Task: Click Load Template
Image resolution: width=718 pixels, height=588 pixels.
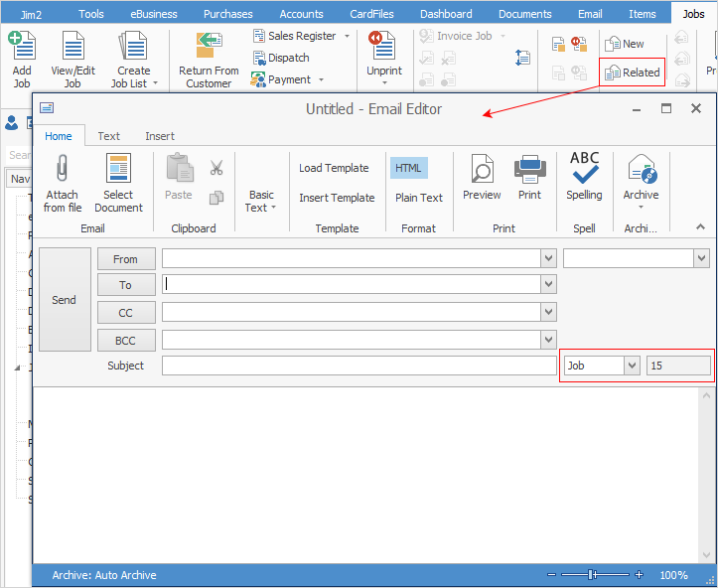Action: 334,168
